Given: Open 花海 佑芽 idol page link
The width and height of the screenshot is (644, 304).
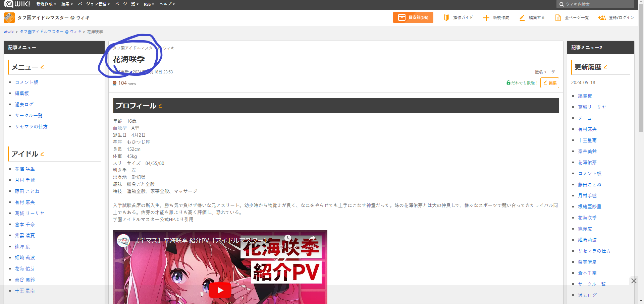Looking at the screenshot, I should [x=25, y=269].
